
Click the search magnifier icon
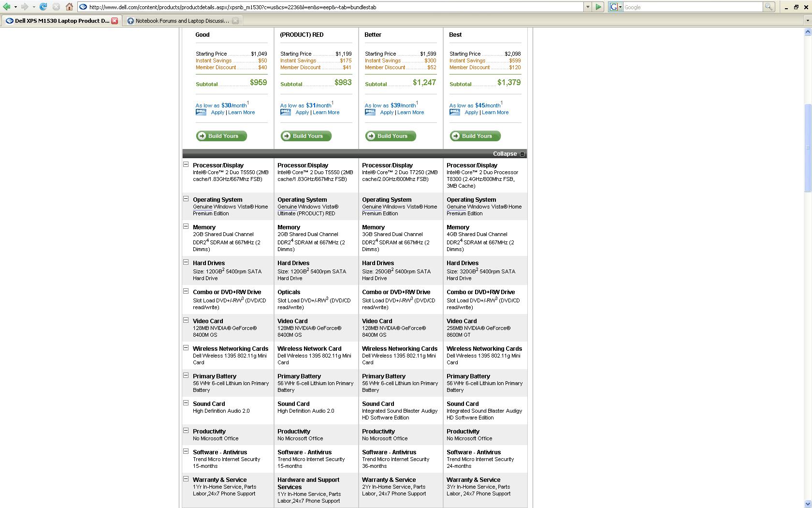click(x=768, y=7)
